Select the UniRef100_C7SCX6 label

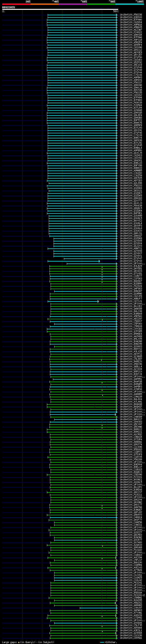131,75
